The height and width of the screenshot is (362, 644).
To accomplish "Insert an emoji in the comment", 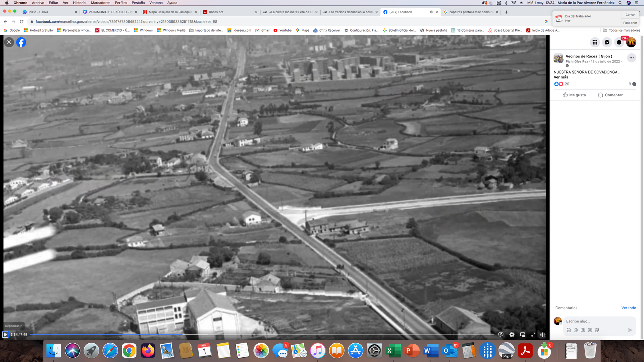I will tap(576, 330).
